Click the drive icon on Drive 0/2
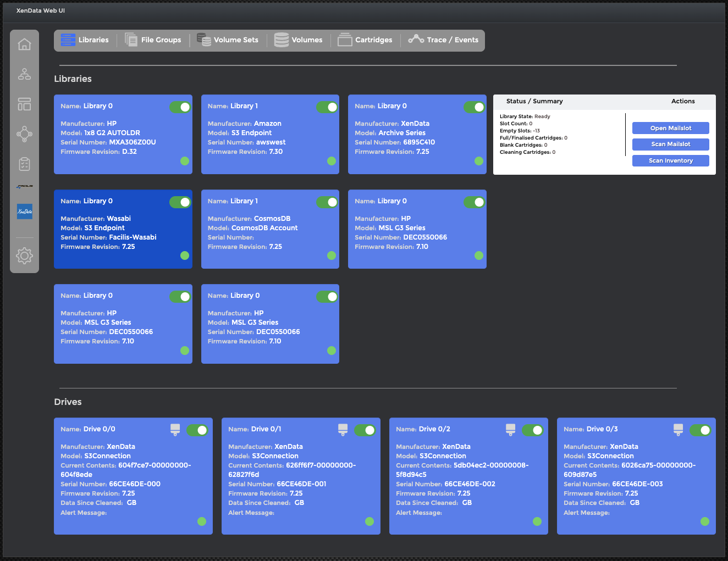Image resolution: width=728 pixels, height=561 pixels. click(x=511, y=430)
